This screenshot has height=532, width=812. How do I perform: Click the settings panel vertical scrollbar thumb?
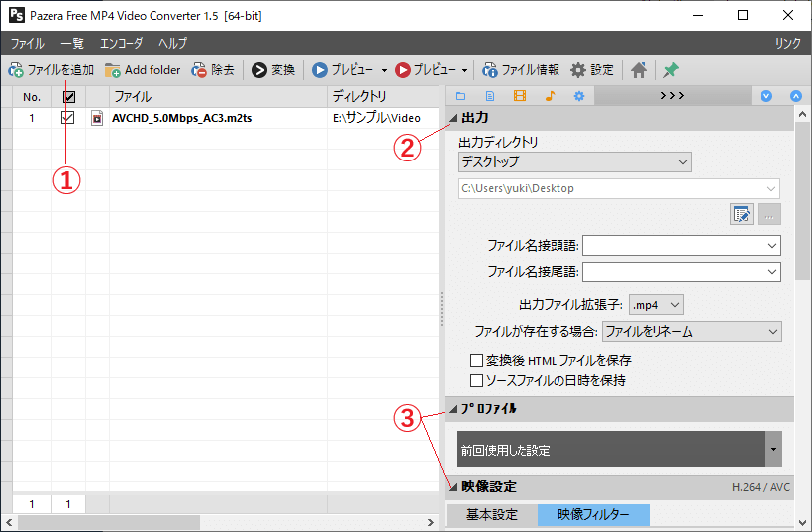click(802, 202)
